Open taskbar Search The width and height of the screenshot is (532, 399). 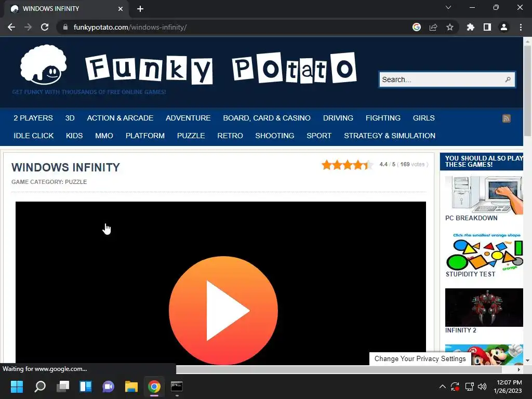coord(40,387)
